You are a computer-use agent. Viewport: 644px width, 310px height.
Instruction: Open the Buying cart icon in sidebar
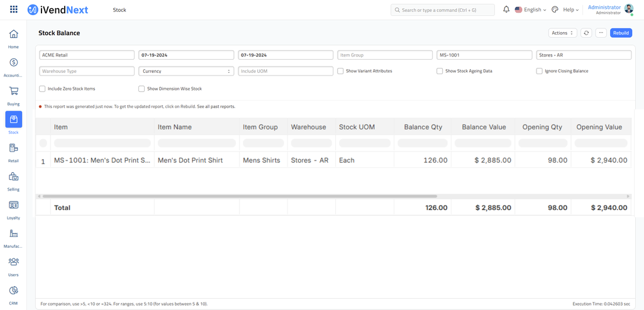(13, 91)
